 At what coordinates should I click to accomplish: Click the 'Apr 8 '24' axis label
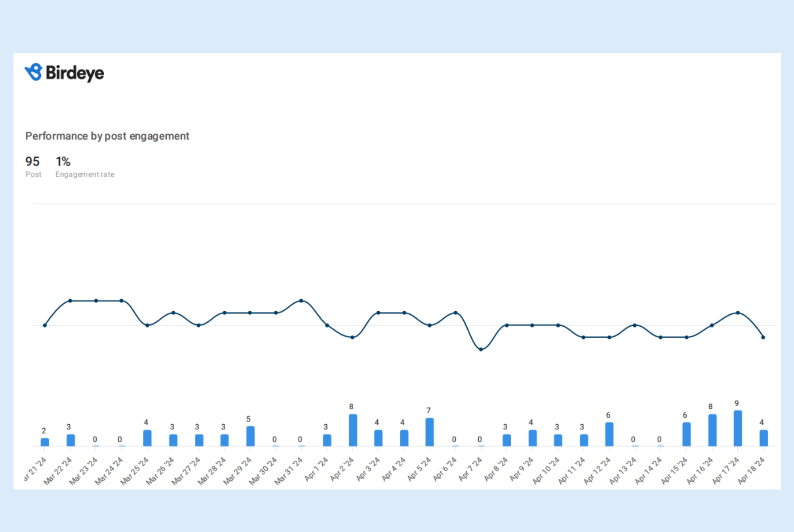tap(496, 469)
